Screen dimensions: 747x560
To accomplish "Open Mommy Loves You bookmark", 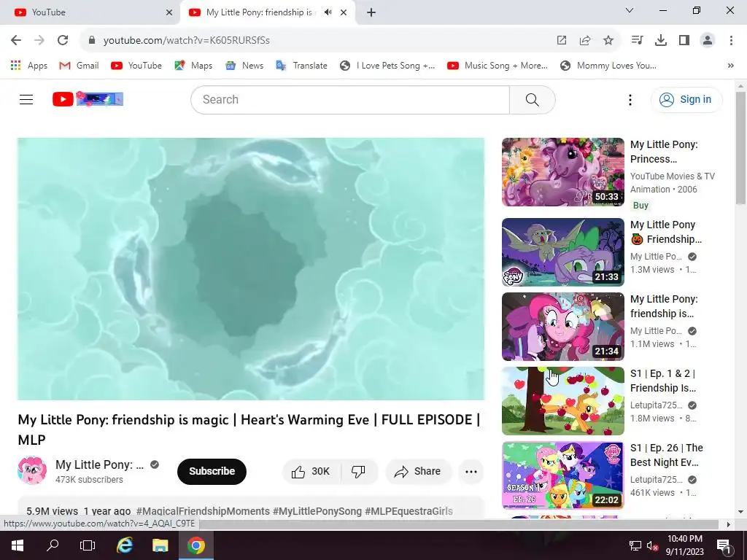I will coord(608,66).
